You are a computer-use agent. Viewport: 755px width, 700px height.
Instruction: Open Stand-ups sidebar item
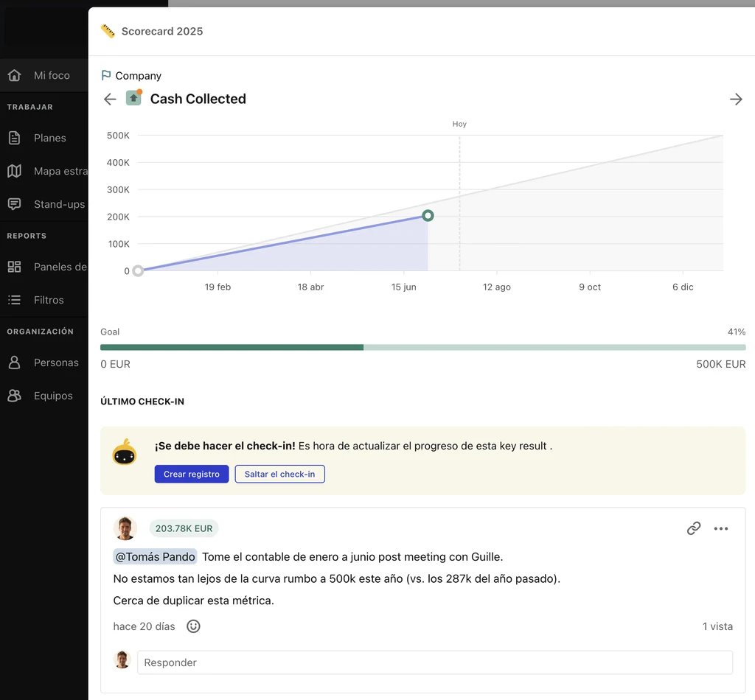tap(44, 204)
